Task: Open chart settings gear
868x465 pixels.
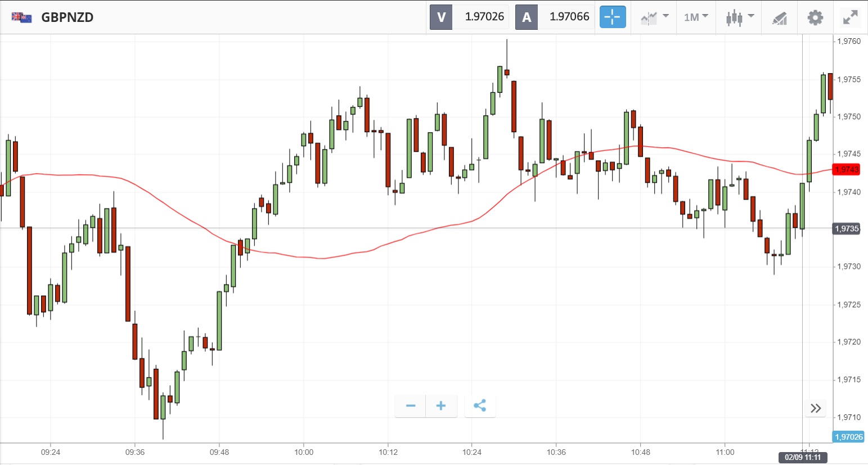Action: tap(815, 17)
